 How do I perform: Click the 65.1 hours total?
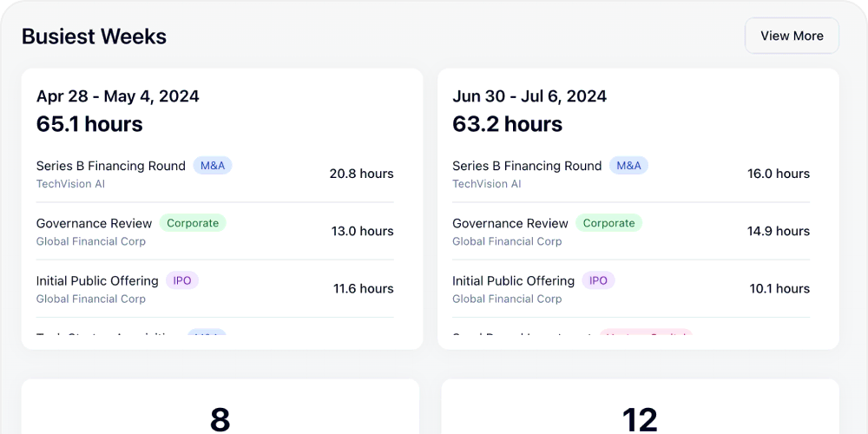(x=89, y=124)
